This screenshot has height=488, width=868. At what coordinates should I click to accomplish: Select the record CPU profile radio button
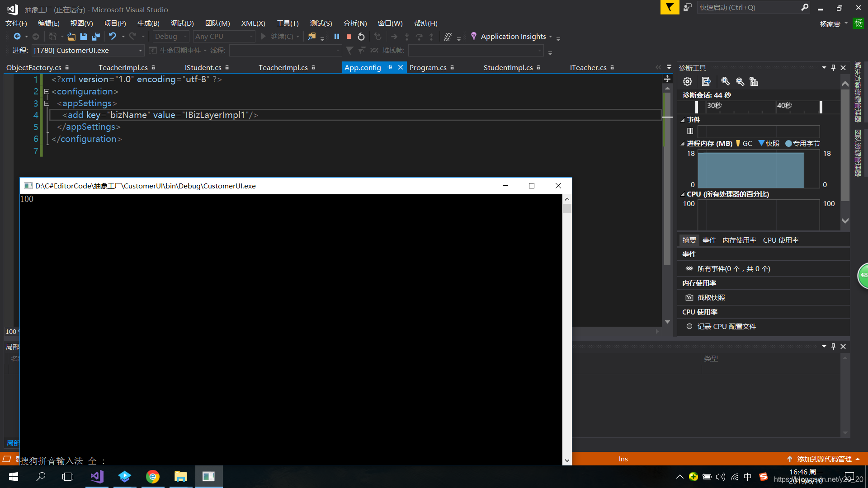click(x=689, y=326)
